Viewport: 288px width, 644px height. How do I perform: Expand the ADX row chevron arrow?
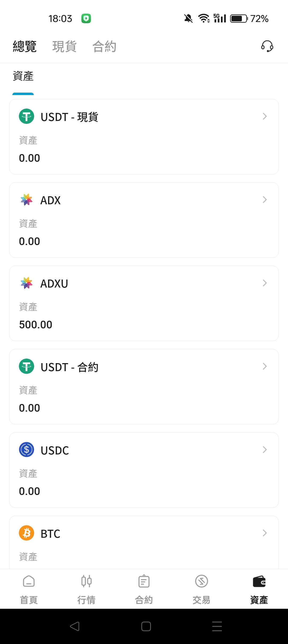coord(265,200)
